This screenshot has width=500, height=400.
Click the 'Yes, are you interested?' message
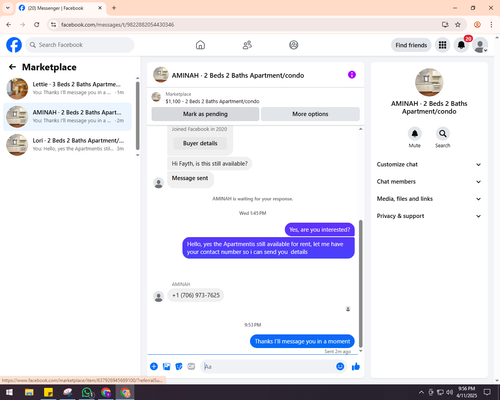(x=320, y=230)
